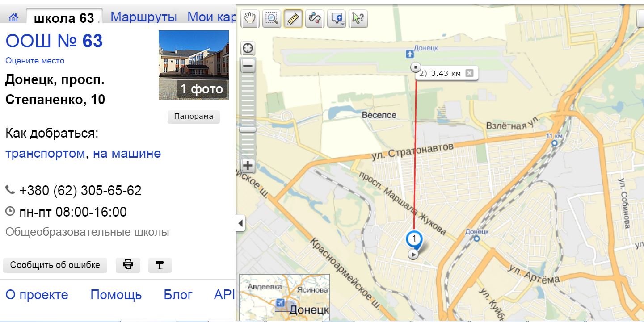Image resolution: width=644 pixels, height=322 pixels.
Task: Select the route drawing tool
Action: [x=315, y=18]
